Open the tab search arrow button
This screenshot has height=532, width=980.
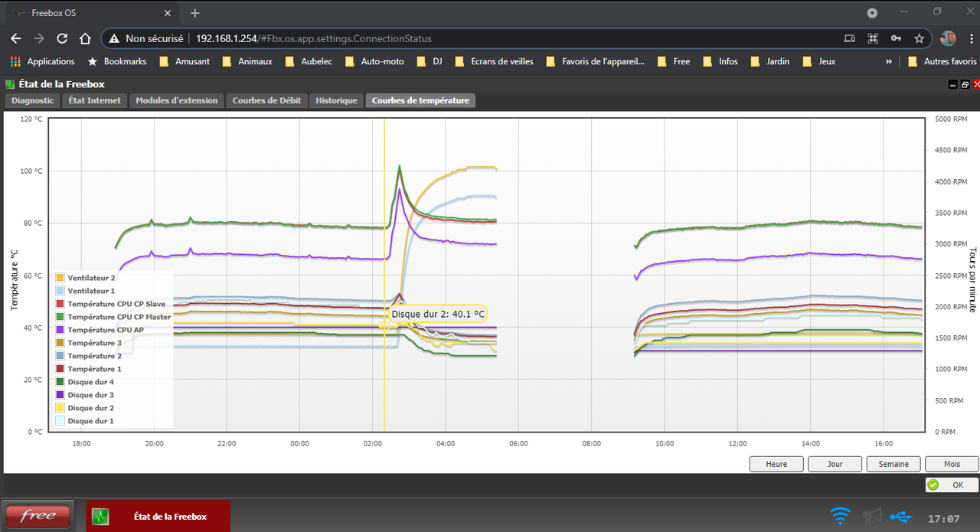click(871, 13)
